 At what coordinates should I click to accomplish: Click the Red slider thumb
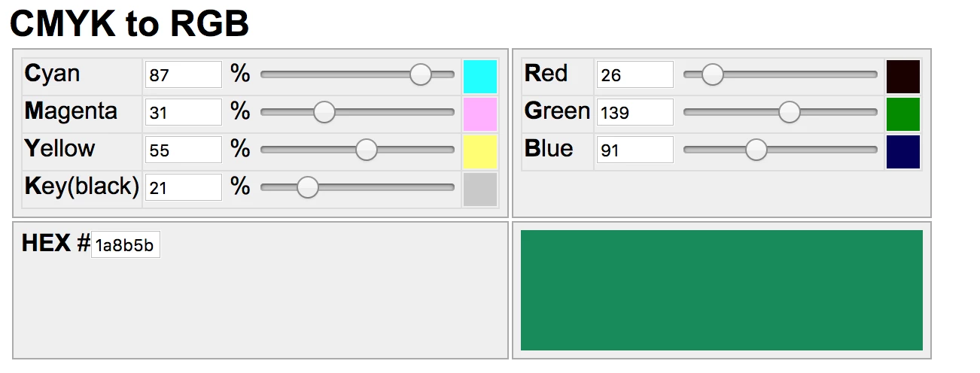713,74
